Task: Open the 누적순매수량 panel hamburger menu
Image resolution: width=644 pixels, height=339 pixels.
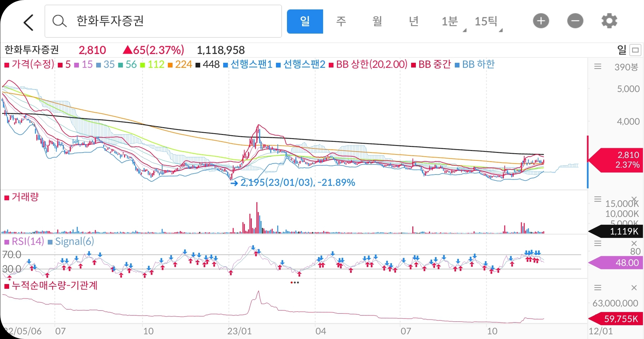Action: pyautogui.click(x=598, y=288)
